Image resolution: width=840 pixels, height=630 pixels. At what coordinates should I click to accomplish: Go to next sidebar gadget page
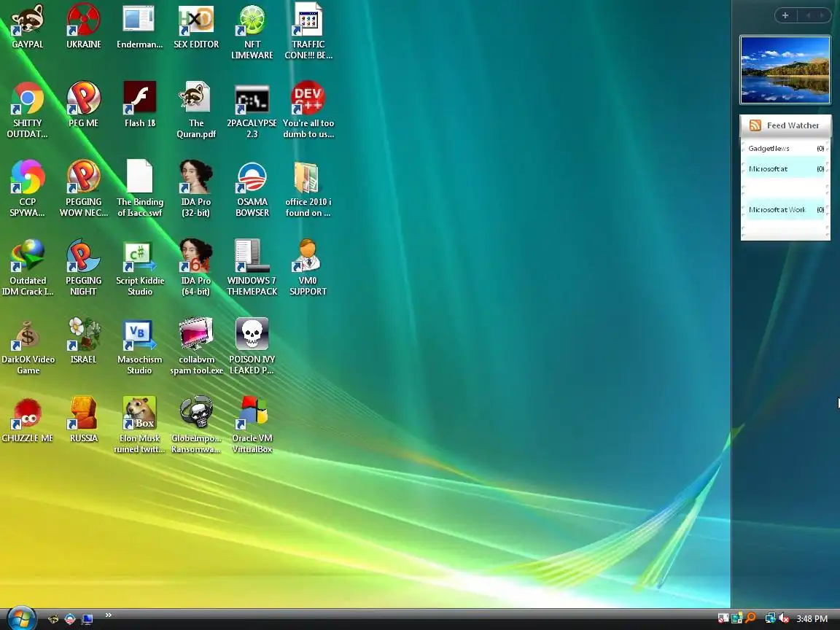pyautogui.click(x=821, y=15)
